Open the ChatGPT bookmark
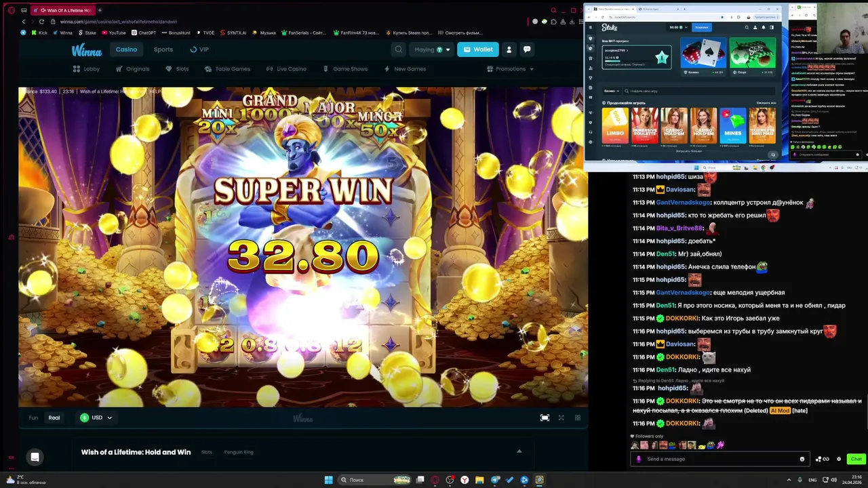The width and height of the screenshot is (868, 488). tap(144, 33)
